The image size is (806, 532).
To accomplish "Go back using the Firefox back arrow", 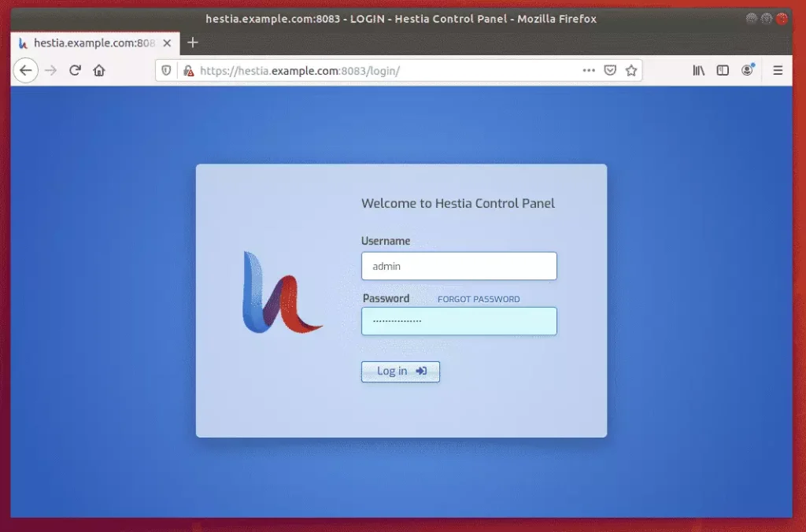I will pos(26,70).
